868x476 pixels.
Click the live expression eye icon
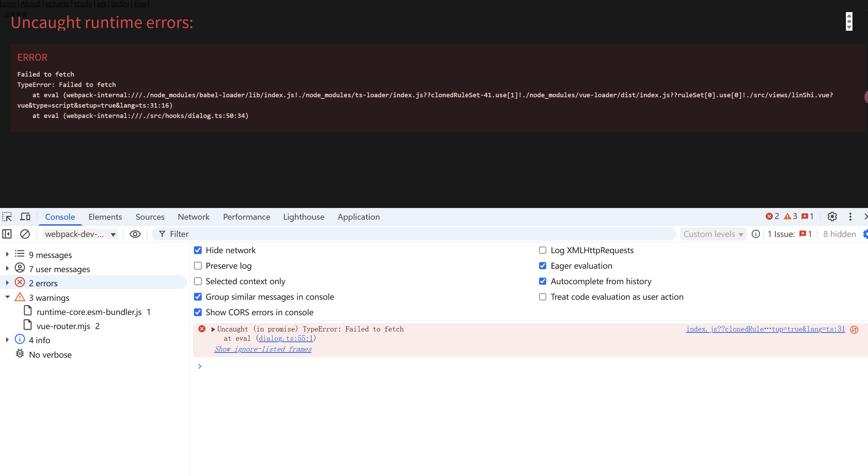tap(135, 234)
